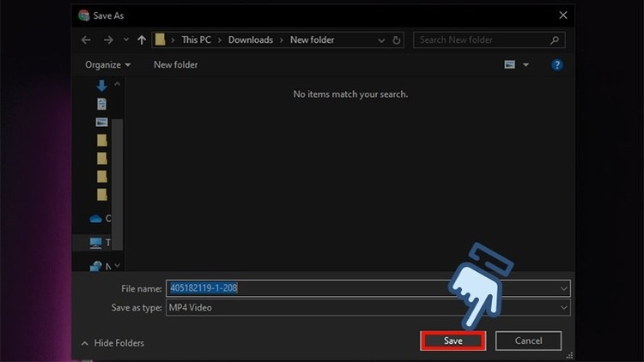Expand the File name suggestions dropdown

563,288
